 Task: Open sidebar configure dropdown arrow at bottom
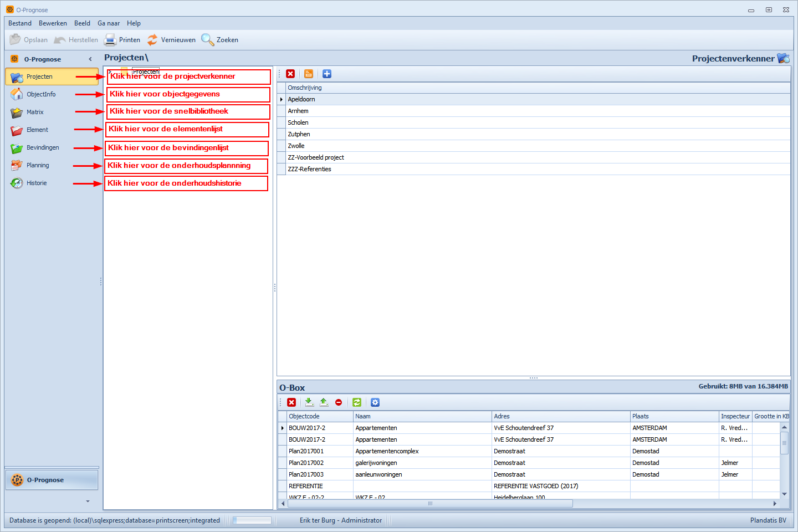pos(88,501)
